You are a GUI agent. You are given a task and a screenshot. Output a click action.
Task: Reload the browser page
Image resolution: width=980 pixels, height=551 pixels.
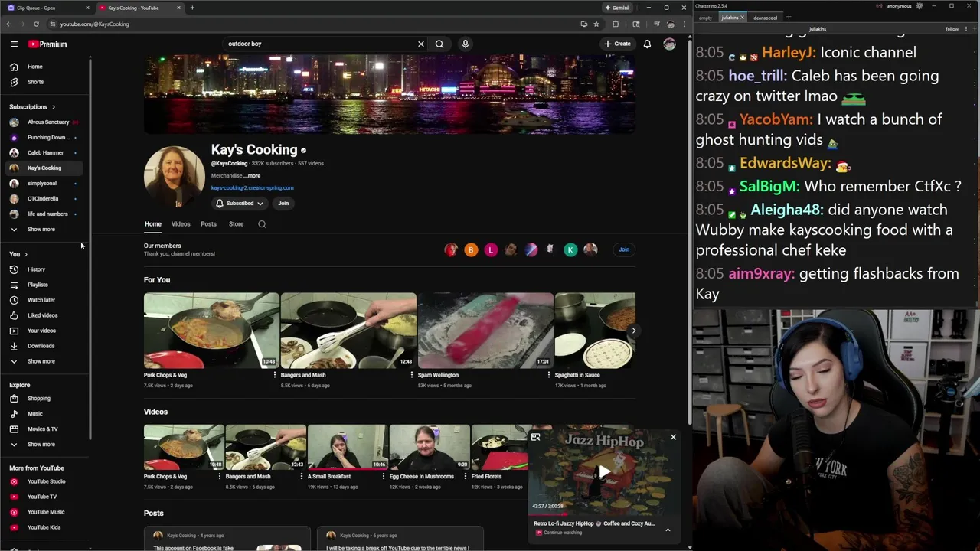(x=36, y=24)
